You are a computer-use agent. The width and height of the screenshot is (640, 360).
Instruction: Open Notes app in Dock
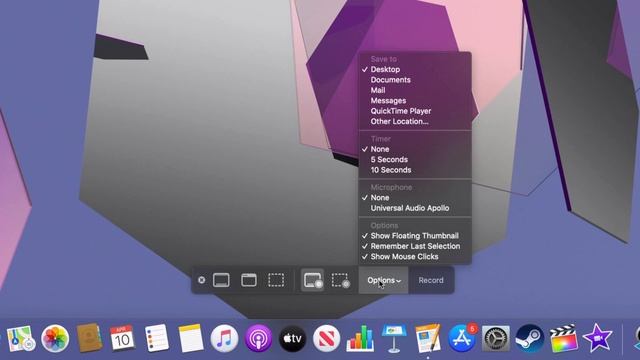(x=190, y=338)
